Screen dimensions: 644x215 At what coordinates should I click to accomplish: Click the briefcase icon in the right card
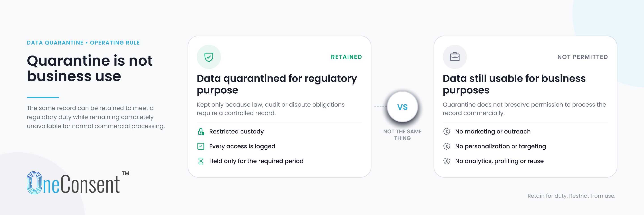tap(455, 57)
